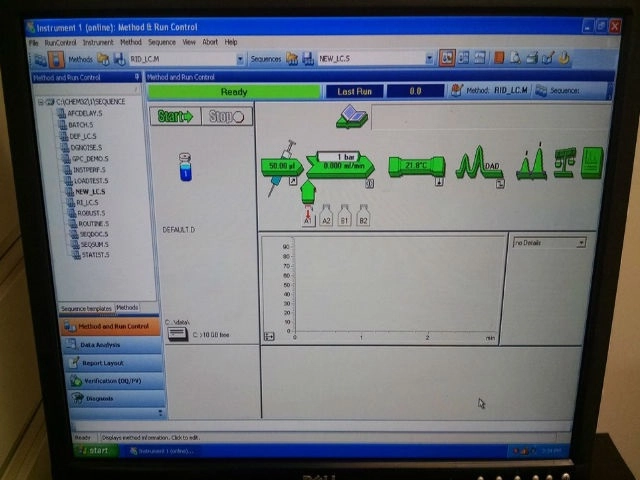
Task: Open the Sequences dropdown showing NEW_LC.S
Action: 375,59
